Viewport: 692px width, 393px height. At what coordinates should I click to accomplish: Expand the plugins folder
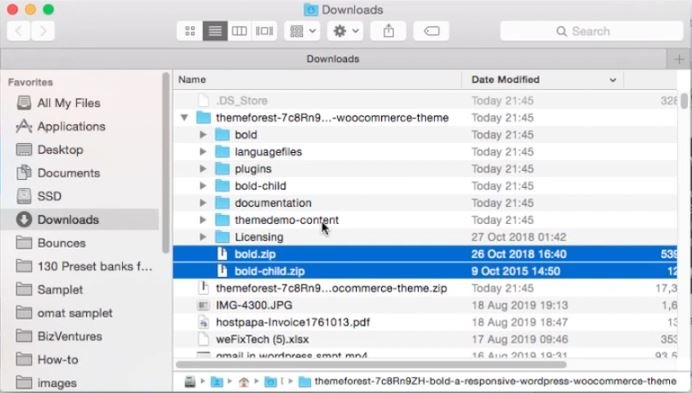(x=203, y=169)
